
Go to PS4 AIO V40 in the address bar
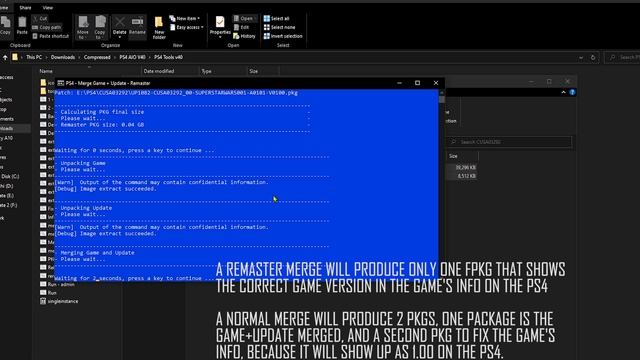tap(132, 58)
